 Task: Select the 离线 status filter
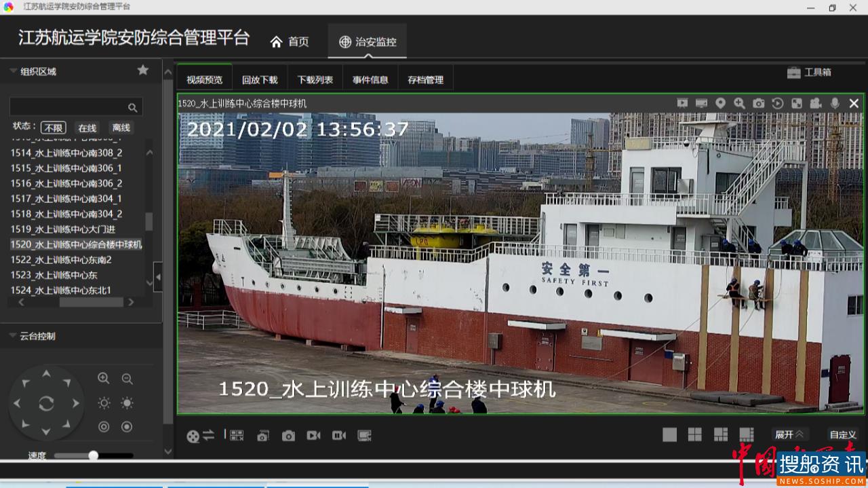pyautogui.click(x=121, y=128)
